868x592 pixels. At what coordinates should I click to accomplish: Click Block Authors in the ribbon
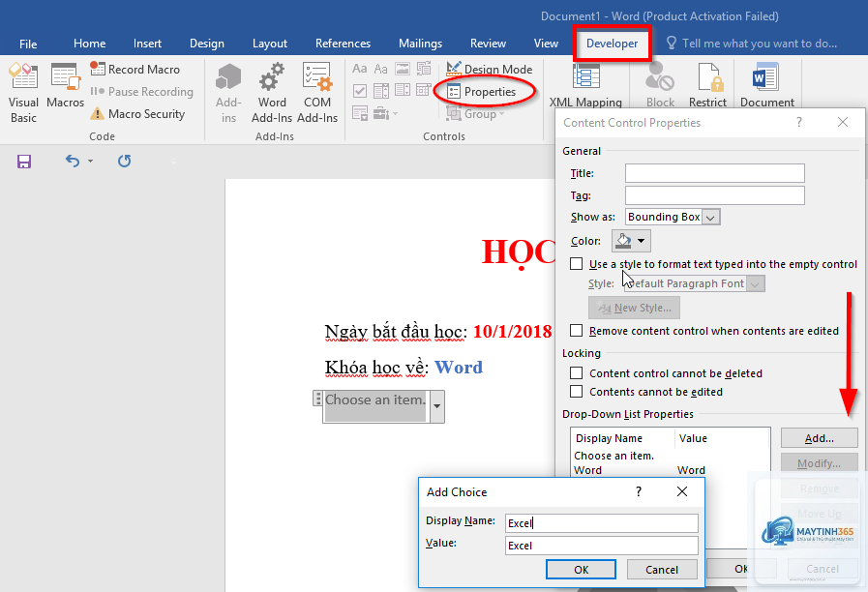click(660, 86)
